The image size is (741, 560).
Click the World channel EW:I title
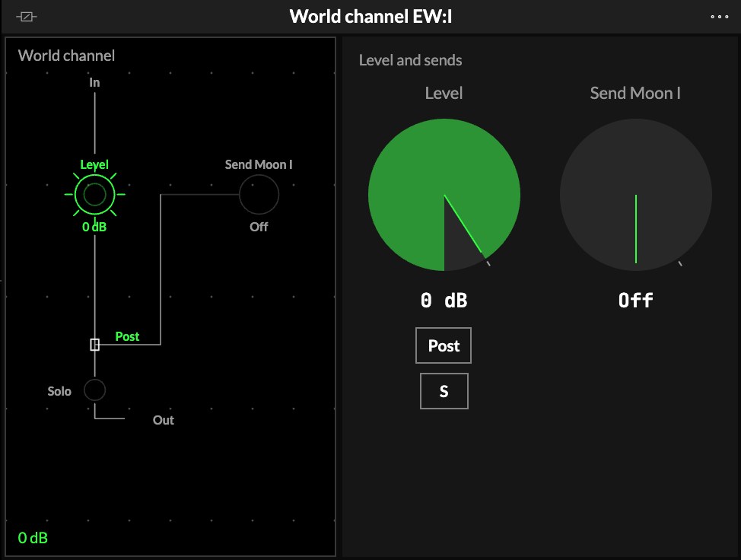(x=370, y=17)
